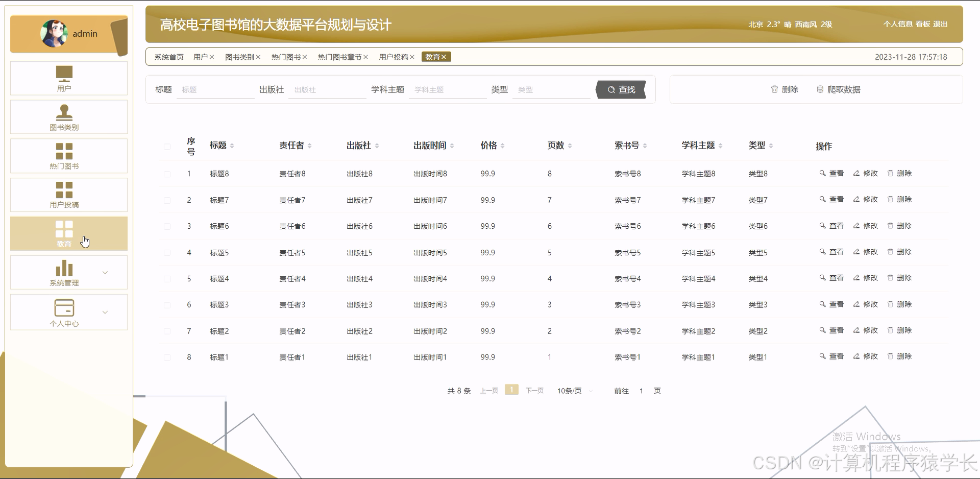The height and width of the screenshot is (479, 980).
Task: Sort by 索书号 column arrows
Action: point(645,146)
